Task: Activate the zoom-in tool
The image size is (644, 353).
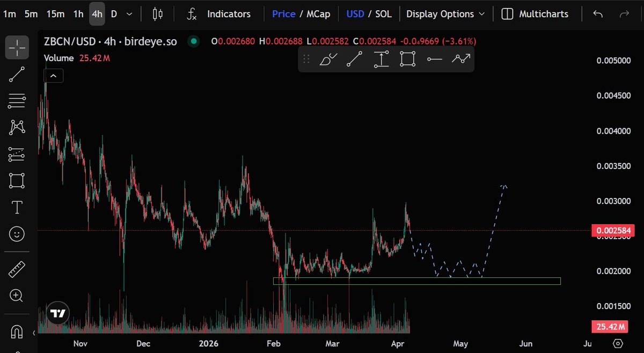Action: pyautogui.click(x=17, y=296)
